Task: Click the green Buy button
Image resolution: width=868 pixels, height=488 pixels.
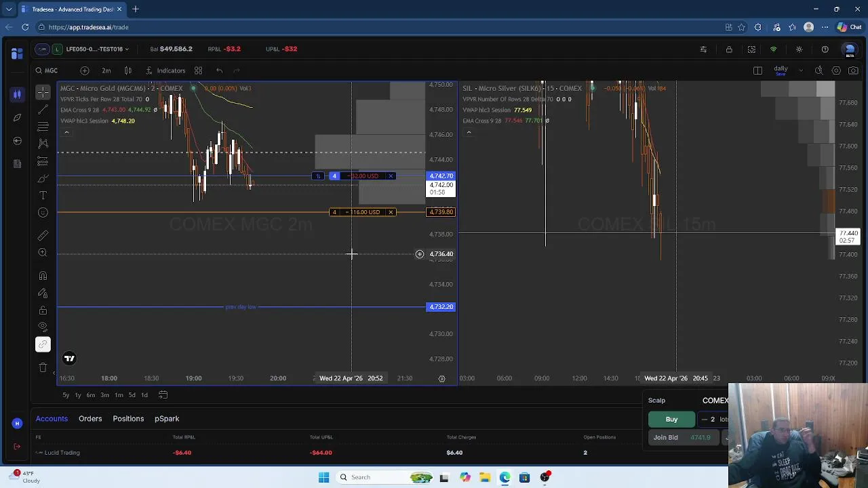Action: [x=671, y=420]
